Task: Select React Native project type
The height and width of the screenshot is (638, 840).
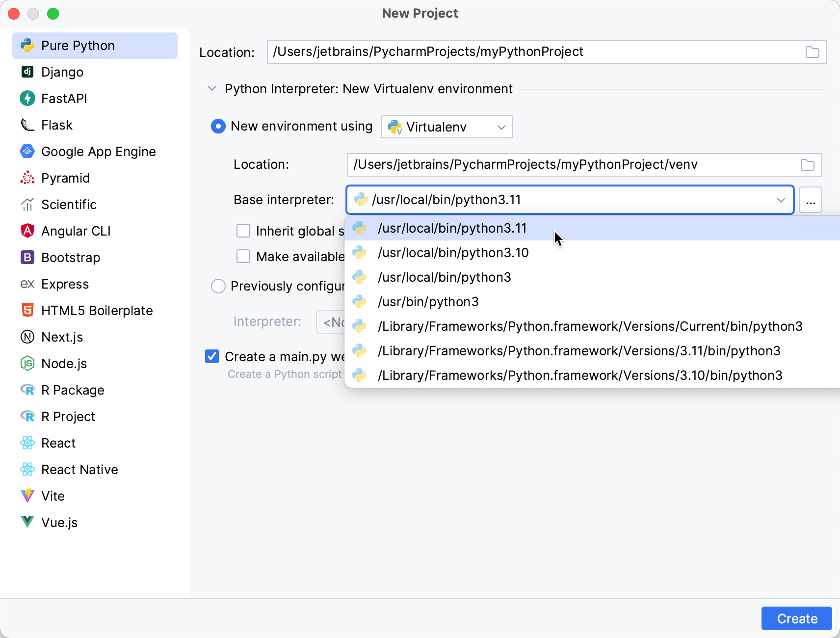Action: [x=95, y=470]
